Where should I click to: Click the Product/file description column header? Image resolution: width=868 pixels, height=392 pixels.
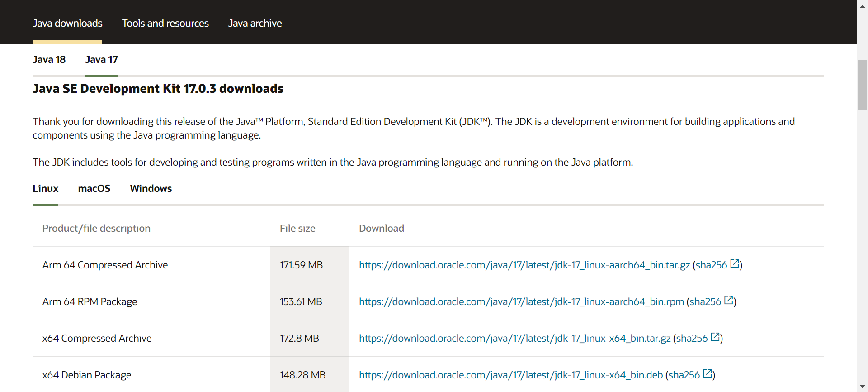tap(96, 228)
